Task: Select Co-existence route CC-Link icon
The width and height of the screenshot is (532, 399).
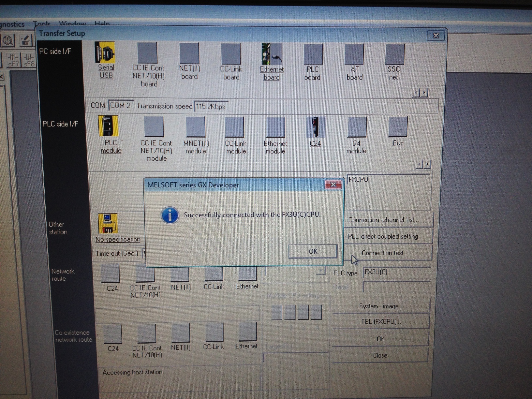Action: (214, 332)
